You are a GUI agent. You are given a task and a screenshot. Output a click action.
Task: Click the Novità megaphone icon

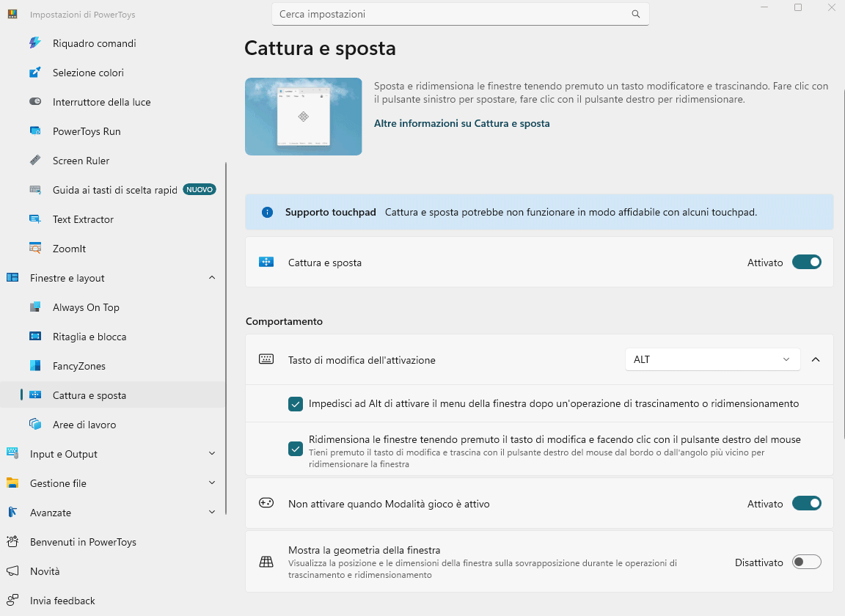pyautogui.click(x=12, y=571)
